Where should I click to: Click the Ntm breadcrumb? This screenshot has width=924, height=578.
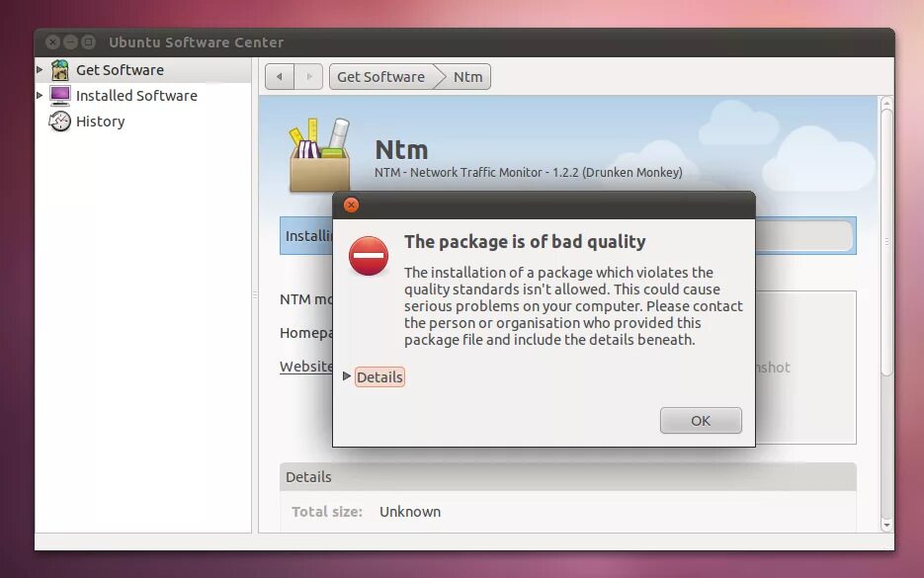coord(467,77)
